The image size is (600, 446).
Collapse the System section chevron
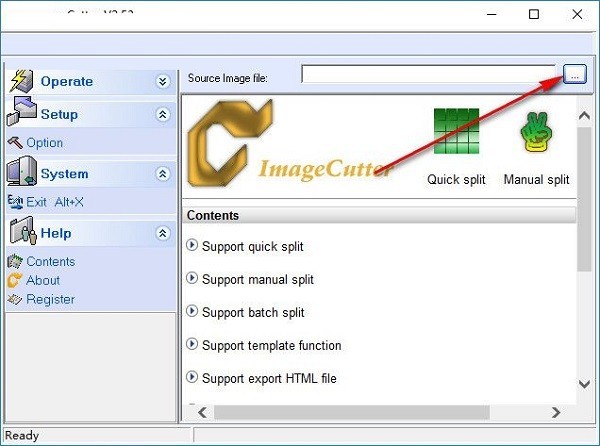coord(163,174)
